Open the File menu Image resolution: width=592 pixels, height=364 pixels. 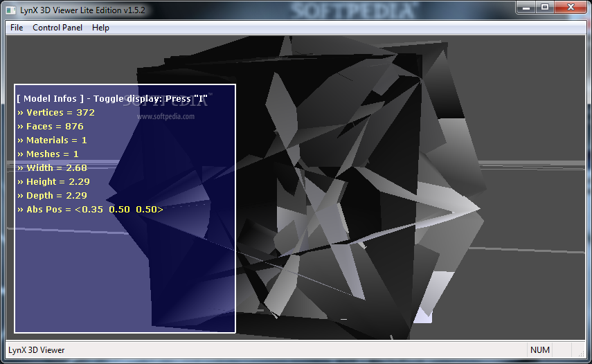17,28
